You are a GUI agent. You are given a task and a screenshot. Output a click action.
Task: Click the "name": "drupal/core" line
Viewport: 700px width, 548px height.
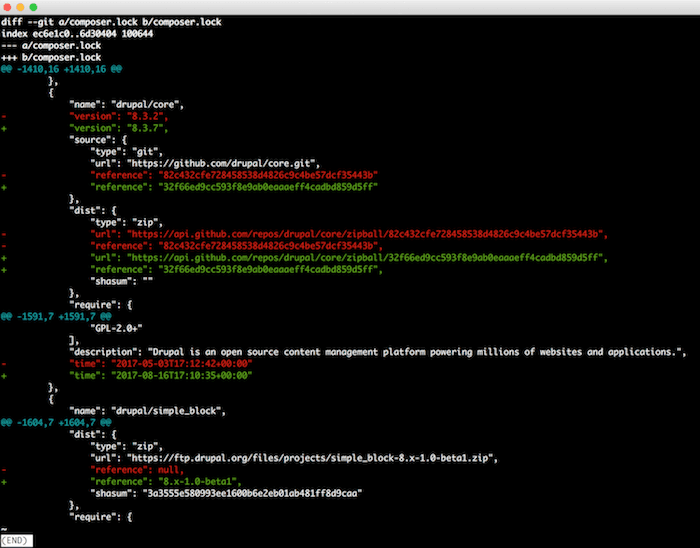[126, 104]
